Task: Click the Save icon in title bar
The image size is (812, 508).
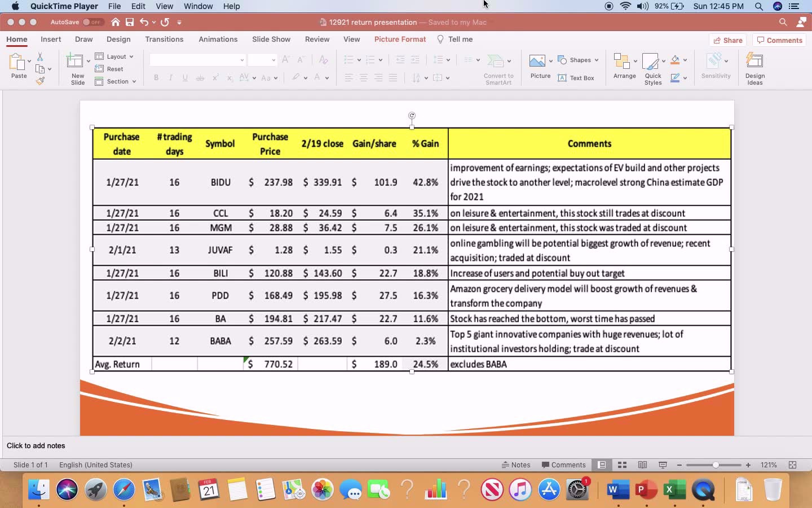Action: pyautogui.click(x=130, y=22)
